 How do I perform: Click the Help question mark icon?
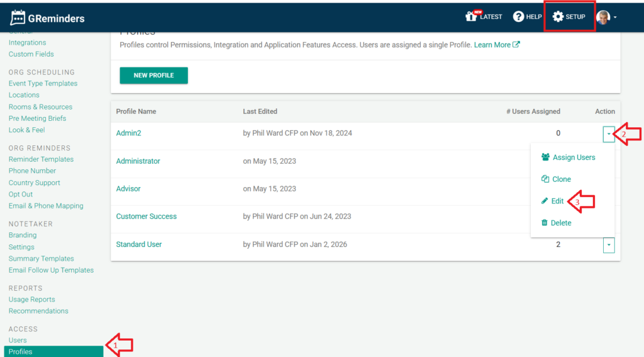pos(518,16)
